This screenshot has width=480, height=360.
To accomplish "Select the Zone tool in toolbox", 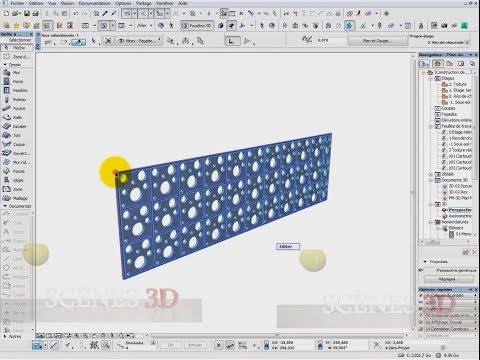I will click(17, 189).
